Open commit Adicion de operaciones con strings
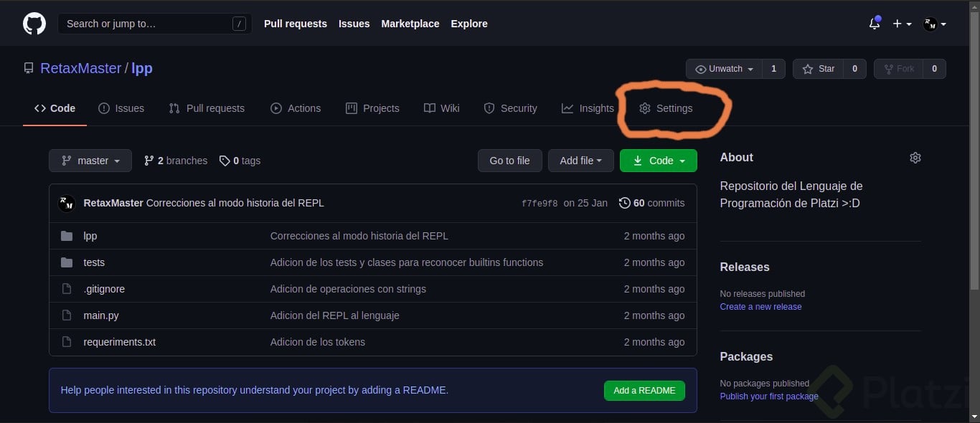 click(348, 289)
